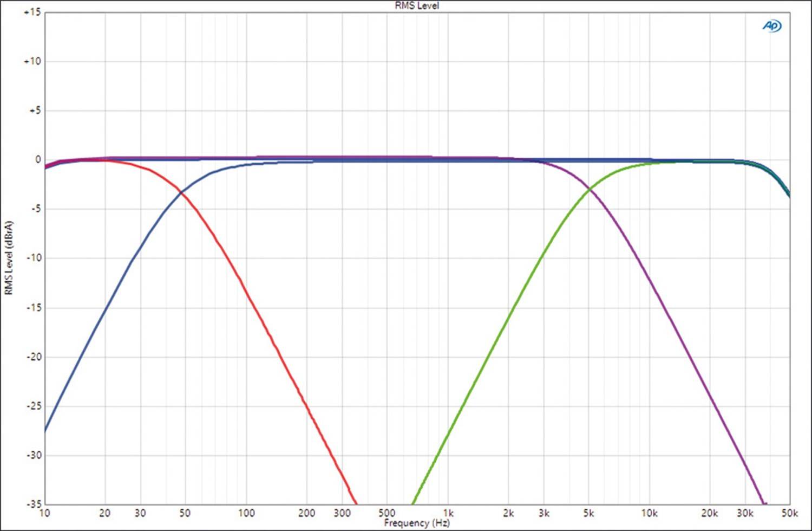Click the "30k" label on frequency axis
The width and height of the screenshot is (812, 531).
click(x=745, y=513)
